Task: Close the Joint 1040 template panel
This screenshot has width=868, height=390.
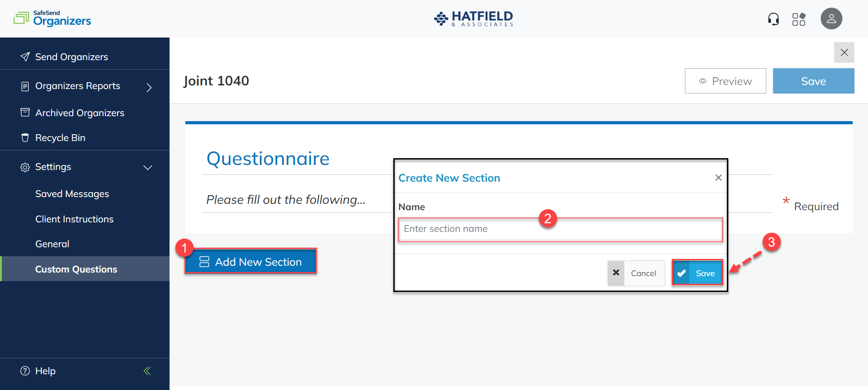Action: (844, 52)
